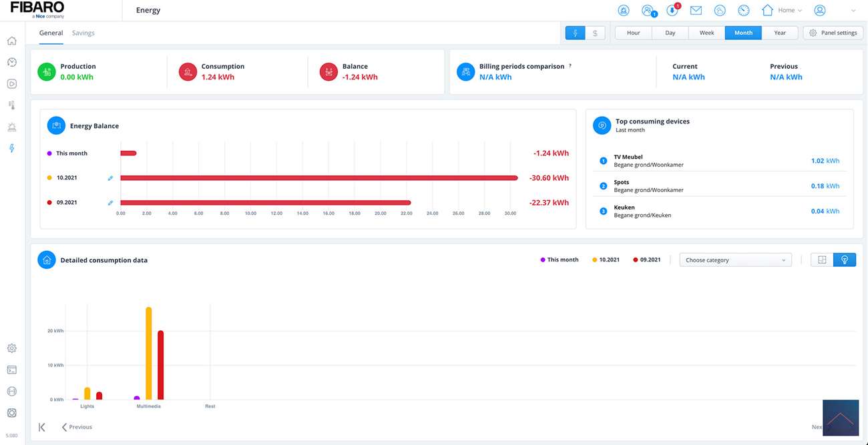Image resolution: width=868 pixels, height=445 pixels.
Task: Click the update download icon with red badge
Action: (672, 11)
